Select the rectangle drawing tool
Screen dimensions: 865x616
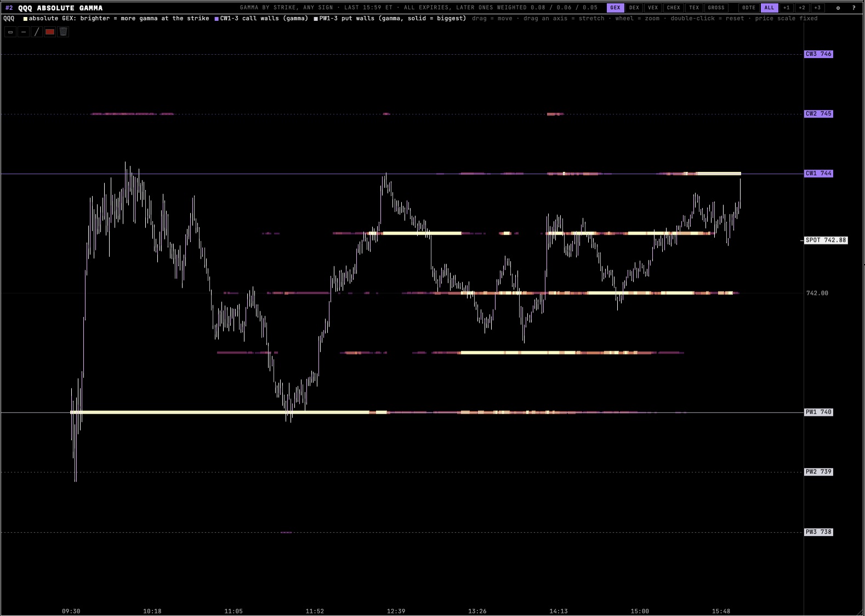(x=10, y=32)
